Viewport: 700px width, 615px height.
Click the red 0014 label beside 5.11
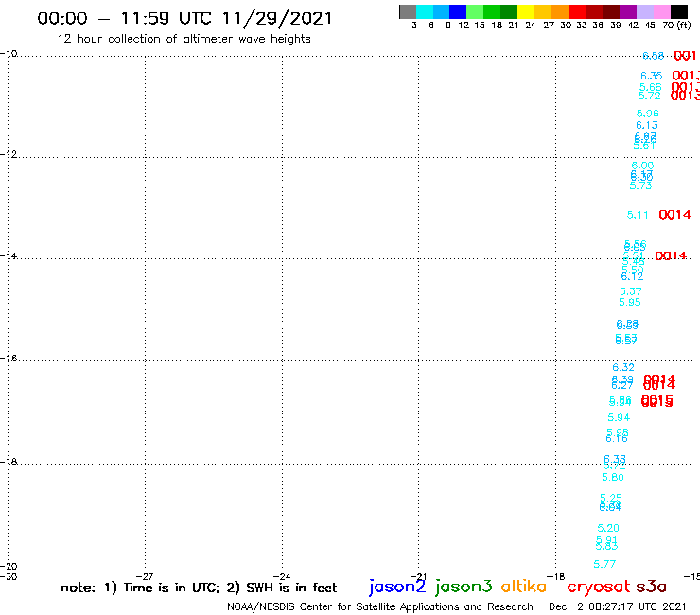(x=675, y=215)
